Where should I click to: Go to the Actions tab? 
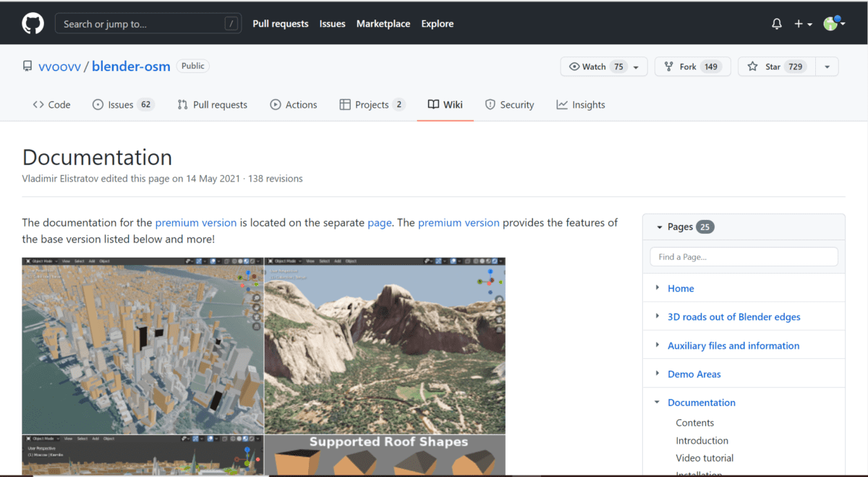pyautogui.click(x=294, y=105)
